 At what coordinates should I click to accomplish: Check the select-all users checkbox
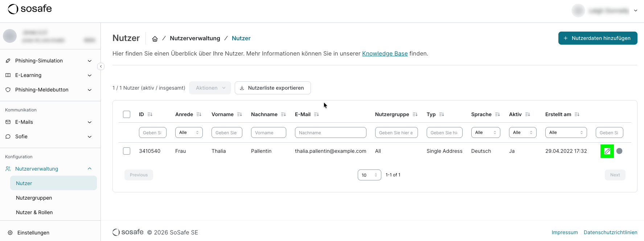[x=127, y=114]
